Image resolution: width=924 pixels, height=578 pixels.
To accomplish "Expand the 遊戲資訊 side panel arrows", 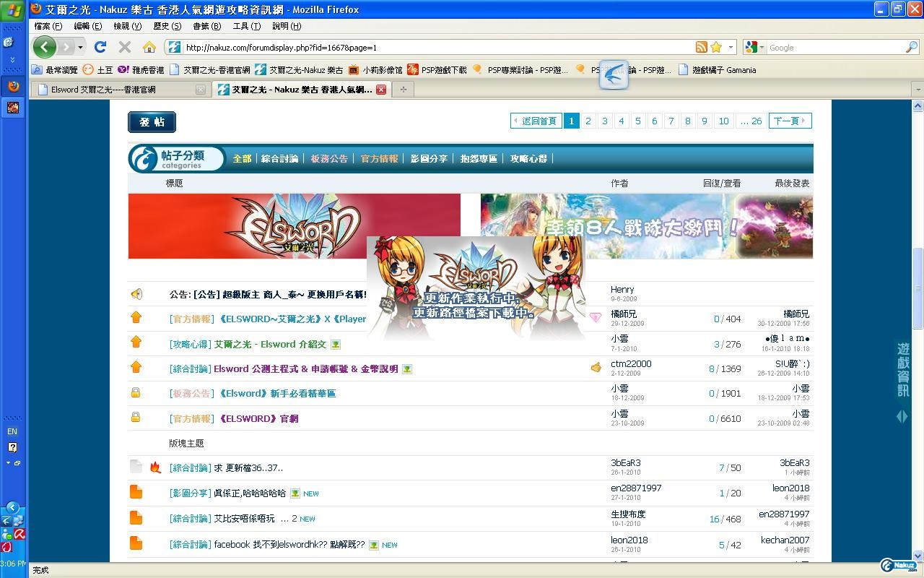I will tap(902, 416).
